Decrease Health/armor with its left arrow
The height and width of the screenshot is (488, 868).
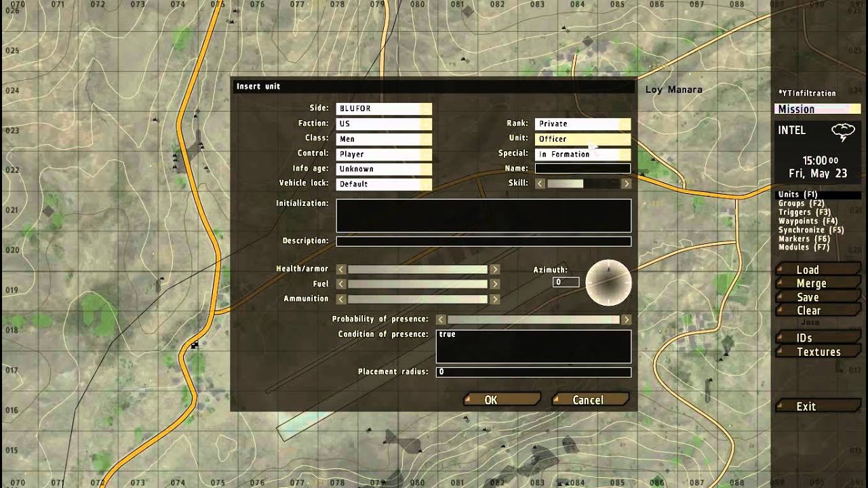point(341,269)
